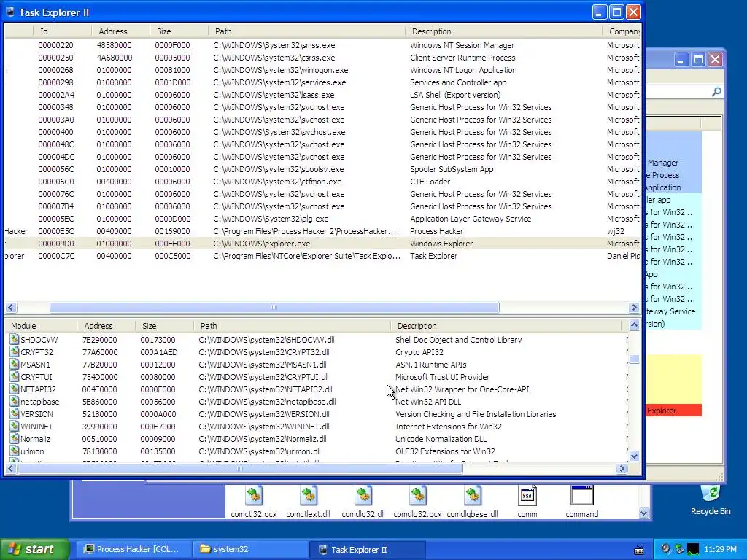Select the comm file icon in system32 window
The height and width of the screenshot is (560, 747).
point(527,495)
